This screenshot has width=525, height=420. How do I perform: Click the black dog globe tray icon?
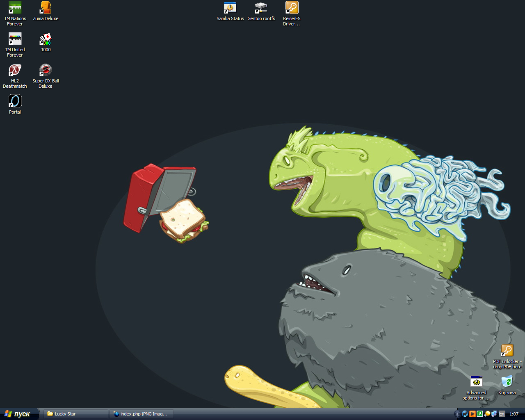tap(465, 414)
